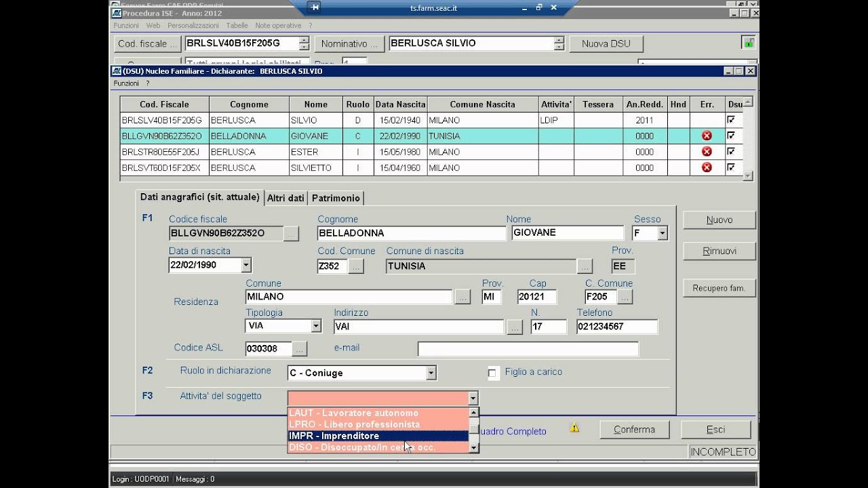Image resolution: width=868 pixels, height=488 pixels.
Task: Click the Rimuovi button
Action: coord(719,251)
